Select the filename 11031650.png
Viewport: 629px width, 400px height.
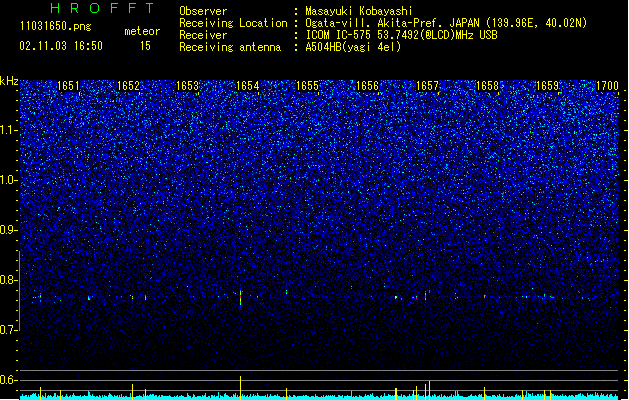pos(55,27)
